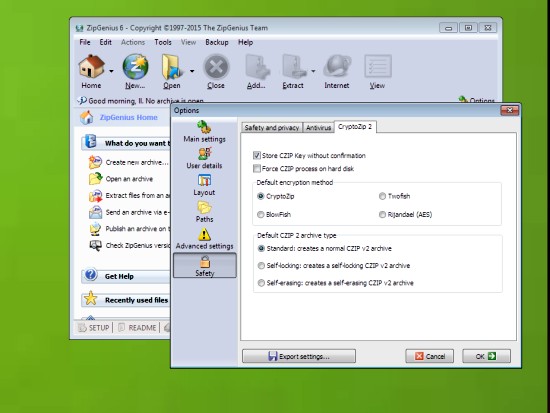Close the Options dialog with X

pos(510,110)
